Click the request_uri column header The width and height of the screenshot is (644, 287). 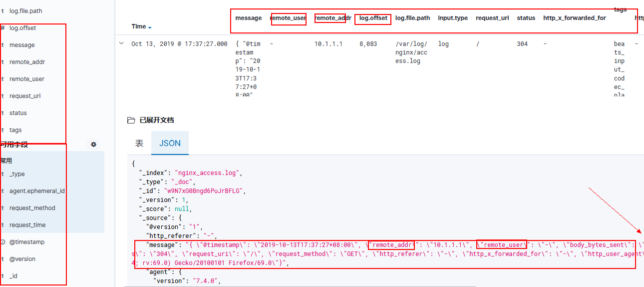(x=492, y=18)
